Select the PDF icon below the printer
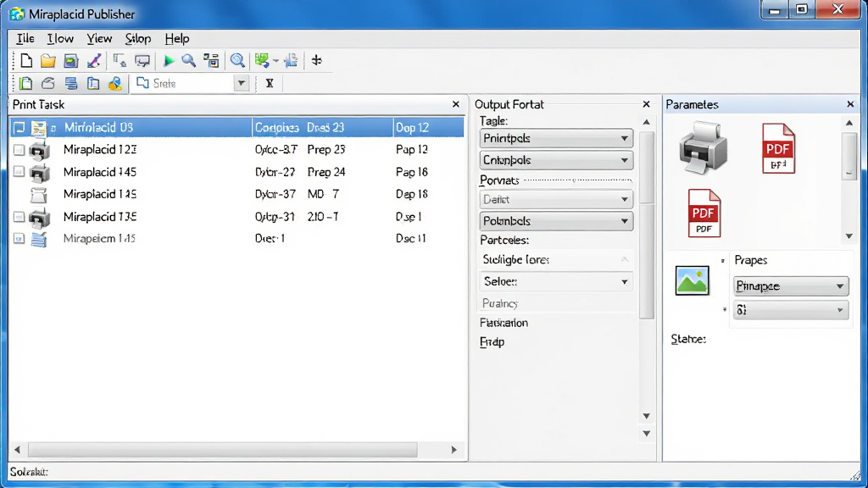This screenshot has width=868, height=488. click(704, 213)
